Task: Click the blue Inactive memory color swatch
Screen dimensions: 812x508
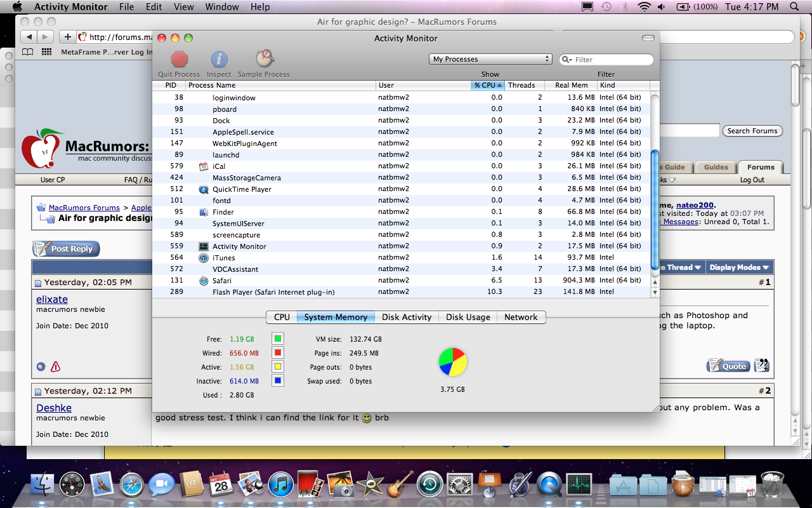Action: [x=277, y=380]
